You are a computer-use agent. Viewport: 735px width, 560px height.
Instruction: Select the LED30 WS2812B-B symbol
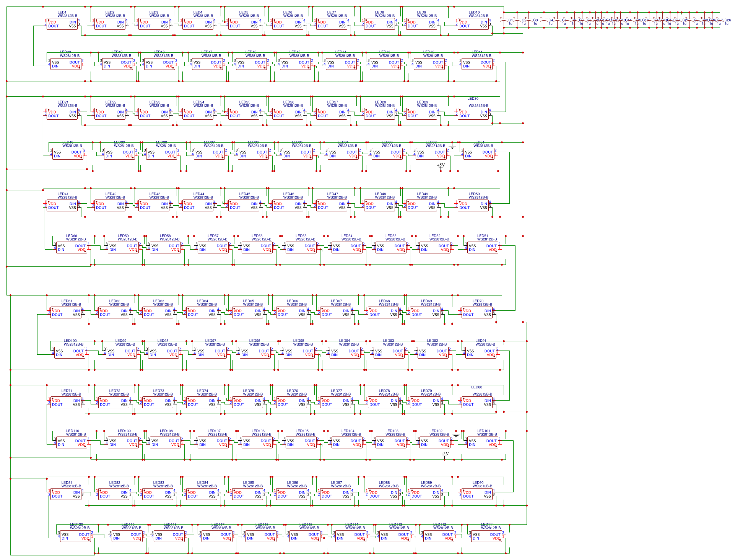pyautogui.click(x=473, y=114)
